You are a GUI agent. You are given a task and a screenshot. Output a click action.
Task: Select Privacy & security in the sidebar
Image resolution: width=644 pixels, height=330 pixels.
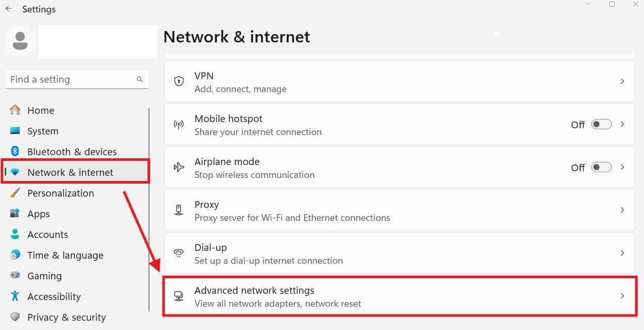click(x=66, y=317)
